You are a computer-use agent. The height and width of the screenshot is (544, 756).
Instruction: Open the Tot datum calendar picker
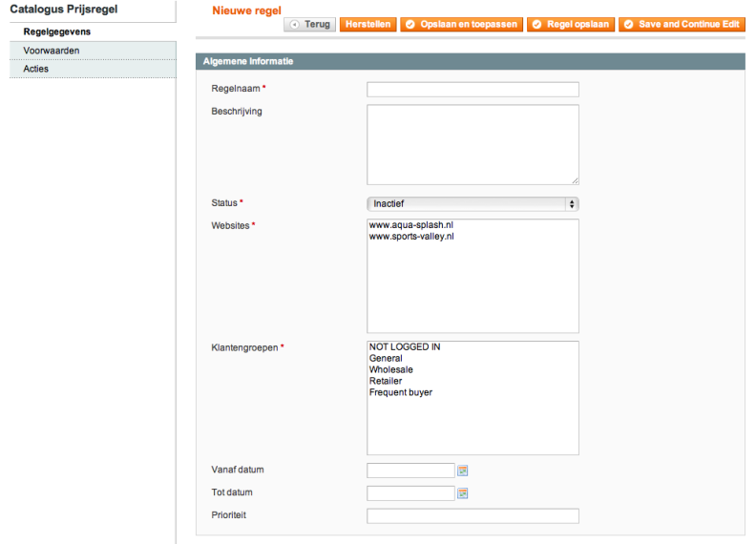point(463,493)
